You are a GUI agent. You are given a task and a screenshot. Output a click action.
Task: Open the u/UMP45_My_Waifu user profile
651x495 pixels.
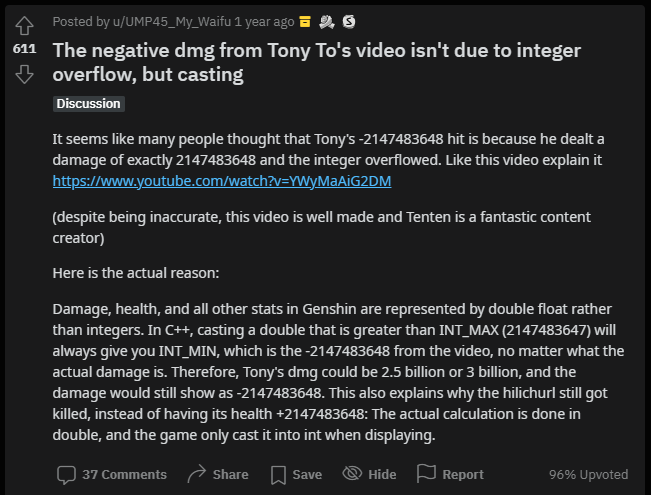coord(172,22)
